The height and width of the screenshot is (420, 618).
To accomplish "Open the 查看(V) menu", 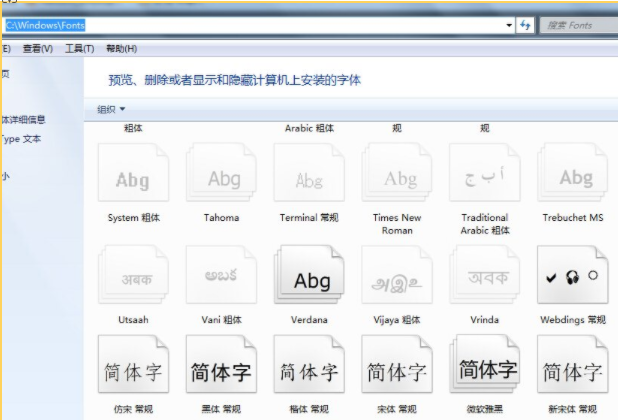I will coord(38,49).
